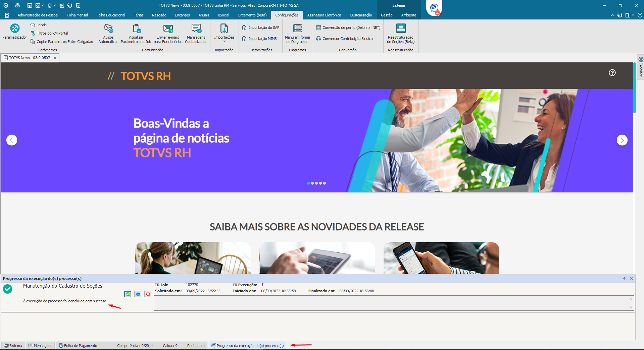Click the exit-arrow icon in quick access toolbar
The height and width of the screenshot is (350, 644).
[78, 5]
